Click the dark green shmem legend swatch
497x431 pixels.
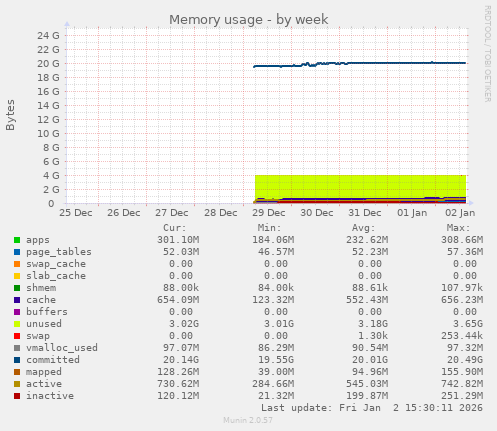(17, 288)
